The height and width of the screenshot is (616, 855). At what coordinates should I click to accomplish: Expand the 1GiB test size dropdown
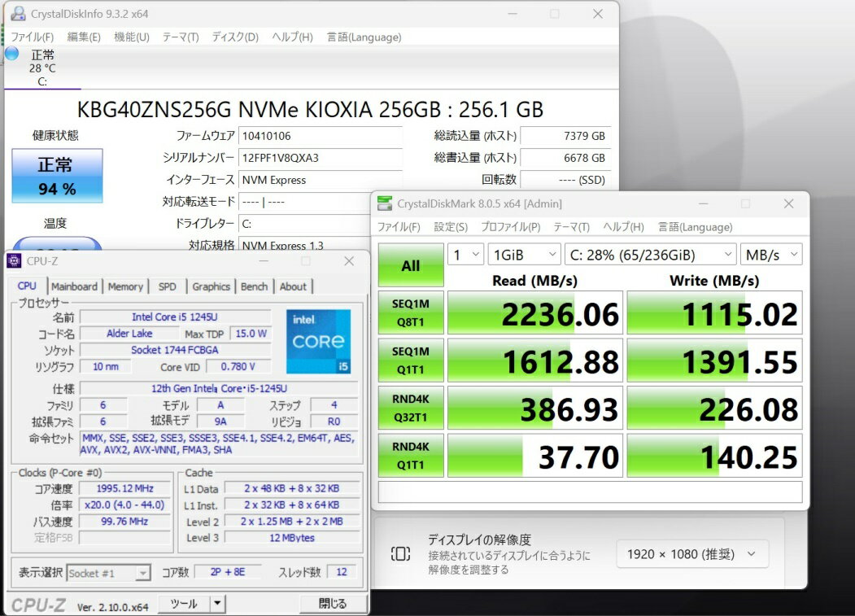click(525, 255)
